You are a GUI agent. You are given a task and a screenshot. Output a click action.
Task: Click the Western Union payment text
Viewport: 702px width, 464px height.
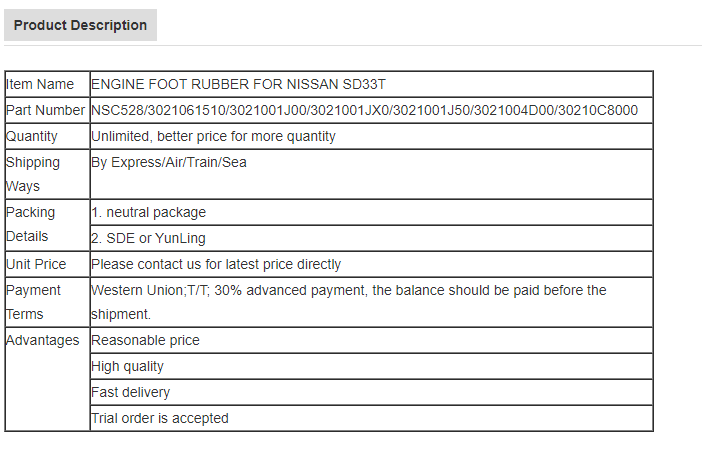click(349, 302)
